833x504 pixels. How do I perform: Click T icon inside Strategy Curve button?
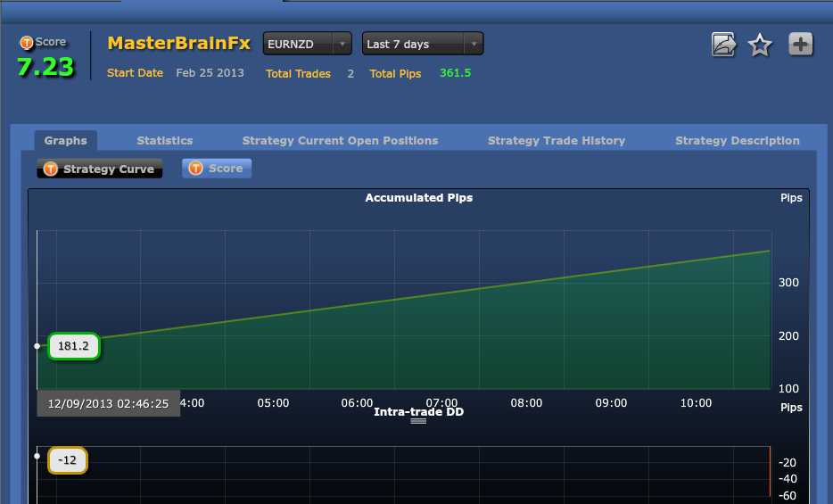tap(51, 169)
